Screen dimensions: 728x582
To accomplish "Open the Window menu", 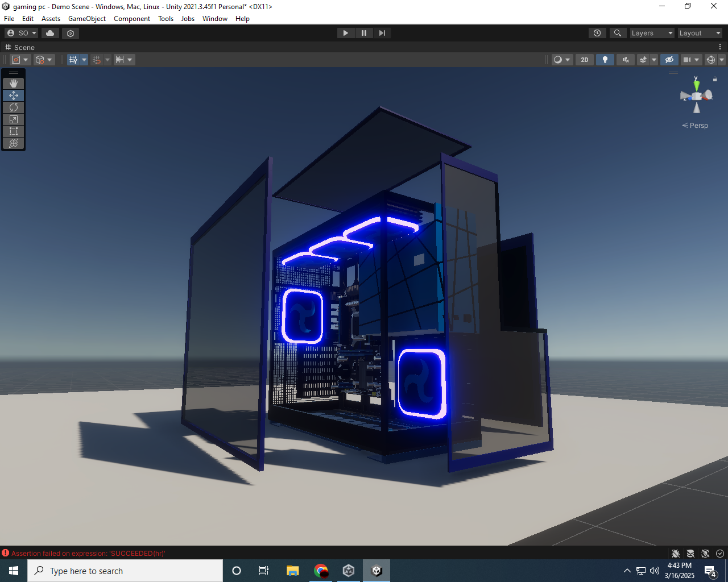I will click(x=215, y=19).
